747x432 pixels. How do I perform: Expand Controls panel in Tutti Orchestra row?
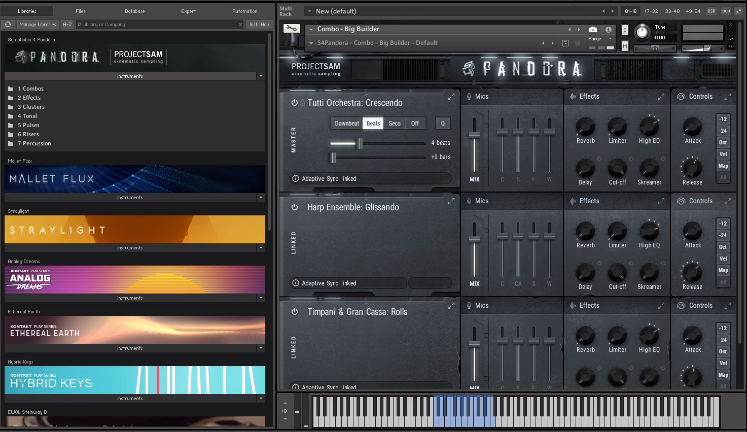728,97
